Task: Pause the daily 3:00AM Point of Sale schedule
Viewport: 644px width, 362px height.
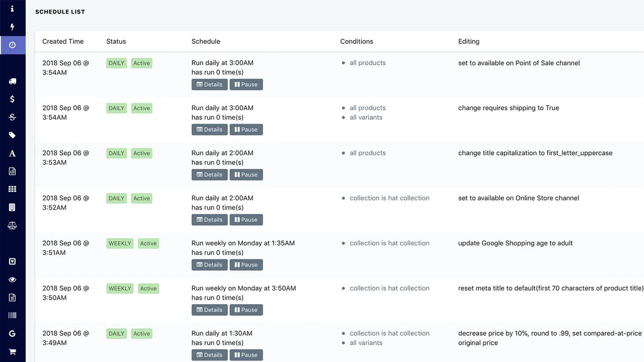Action: 246,84
